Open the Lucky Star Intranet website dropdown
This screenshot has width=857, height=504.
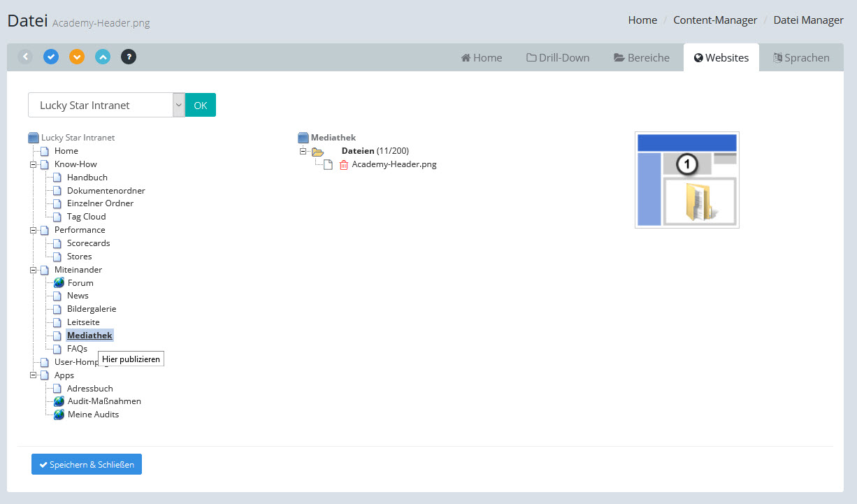pyautogui.click(x=106, y=105)
